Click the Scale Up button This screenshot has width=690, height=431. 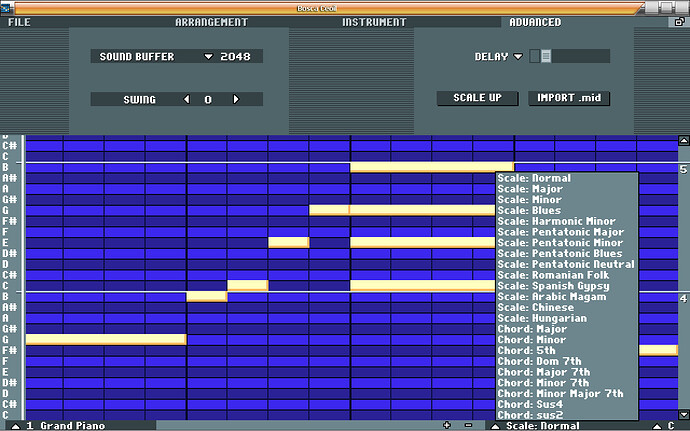(x=477, y=98)
